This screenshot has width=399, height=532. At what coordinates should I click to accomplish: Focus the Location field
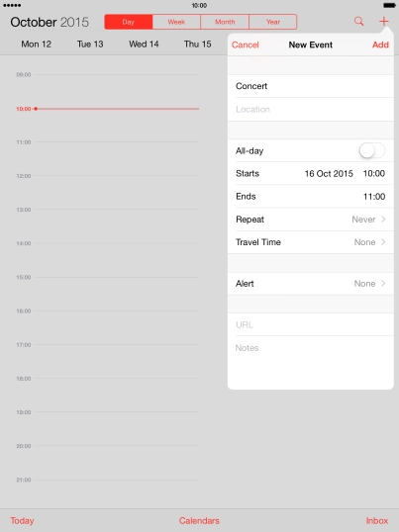[311, 109]
